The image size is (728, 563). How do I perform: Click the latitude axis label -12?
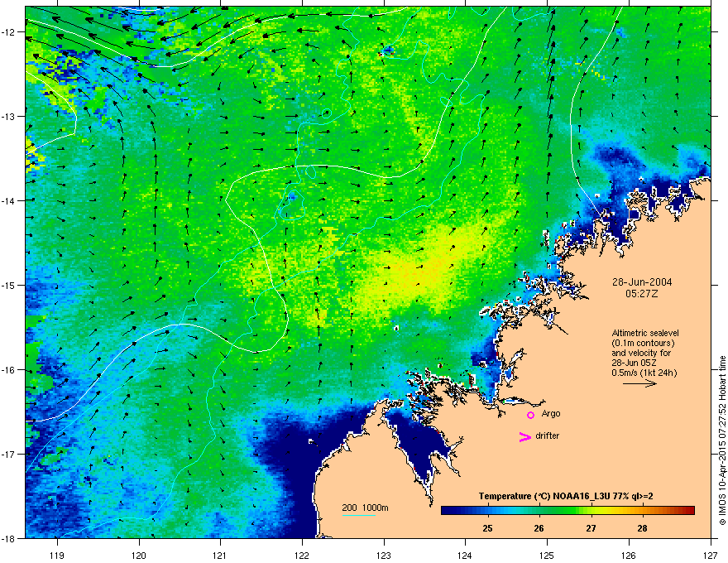point(8,32)
